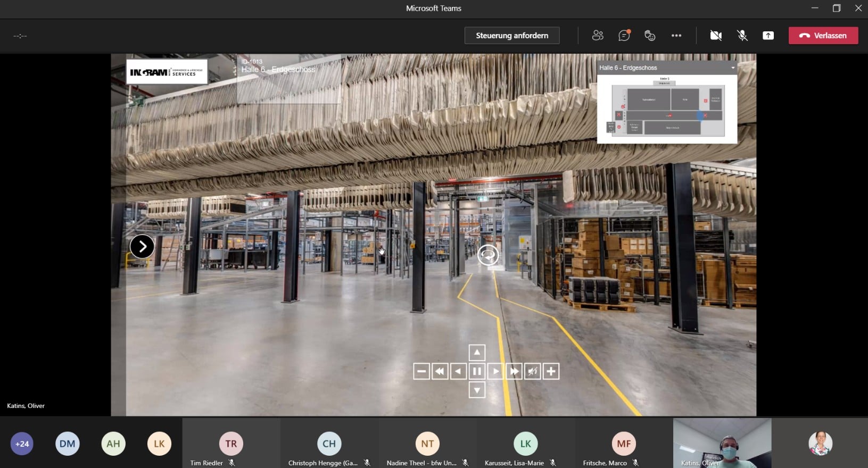This screenshot has width=868, height=468.
Task: Click the Steuerung anfordern button
Action: 511,36
